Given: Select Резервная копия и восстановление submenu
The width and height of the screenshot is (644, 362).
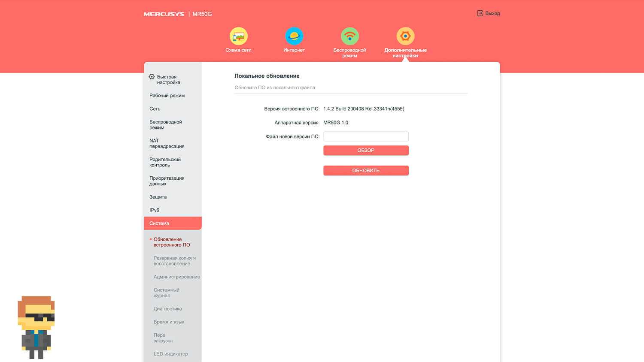Looking at the screenshot, I should tap(174, 261).
